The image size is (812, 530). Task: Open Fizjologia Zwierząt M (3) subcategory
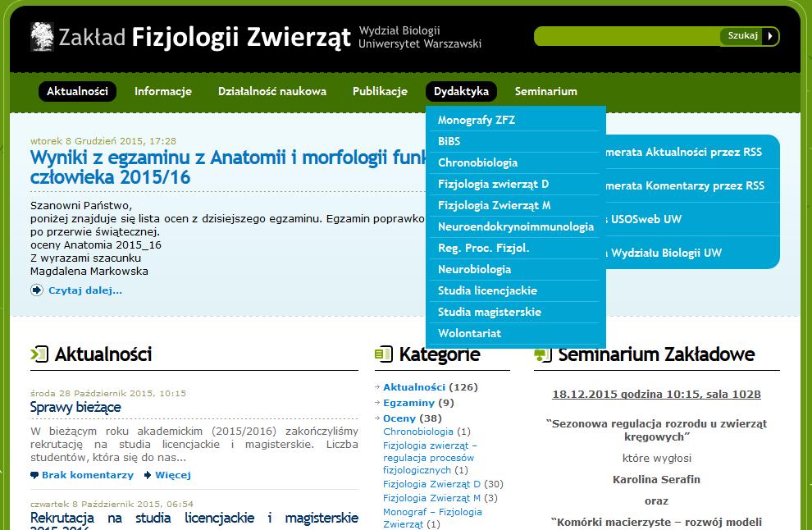[432, 498]
